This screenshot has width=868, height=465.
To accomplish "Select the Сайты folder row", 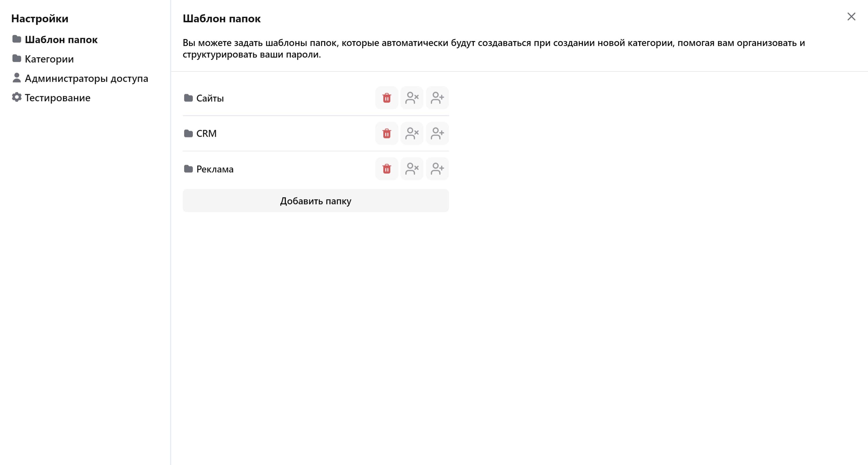I will point(316,98).
